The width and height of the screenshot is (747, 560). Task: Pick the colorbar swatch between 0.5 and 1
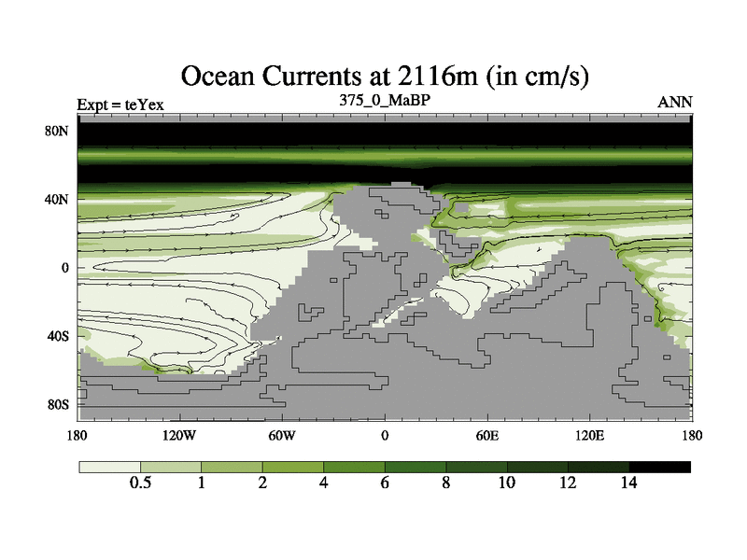pos(171,466)
